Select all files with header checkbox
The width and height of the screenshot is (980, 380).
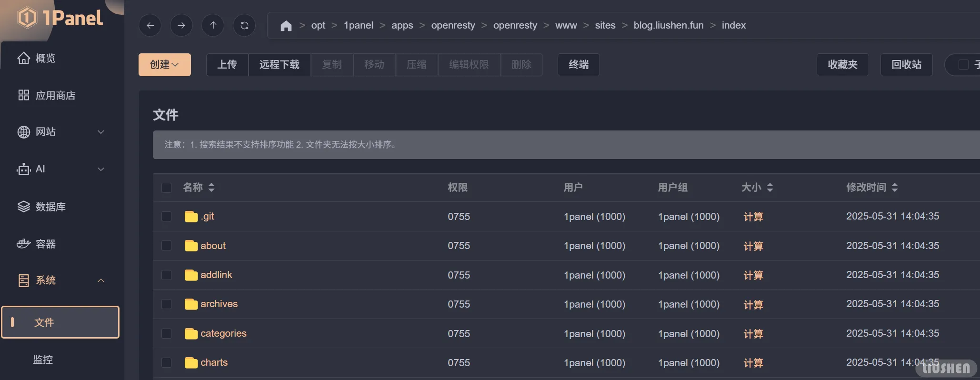[x=166, y=188]
